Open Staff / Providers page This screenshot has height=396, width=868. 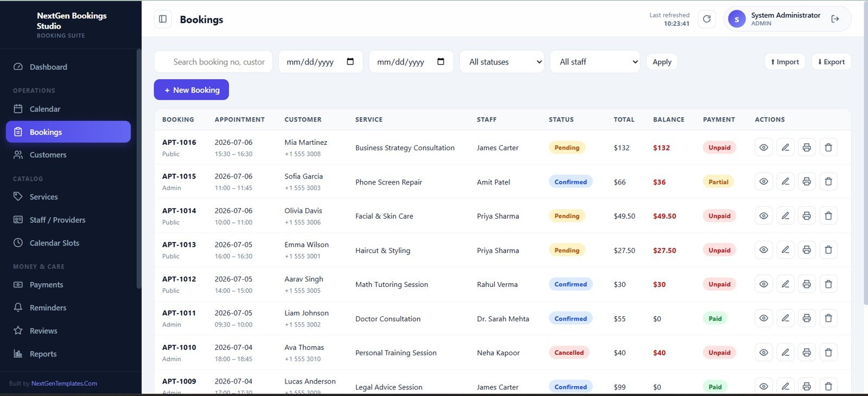68,220
